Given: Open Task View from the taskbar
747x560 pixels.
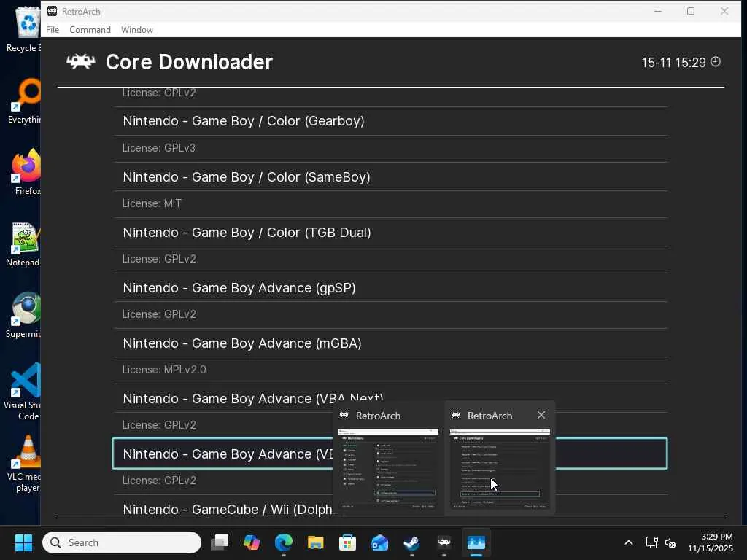Looking at the screenshot, I should pos(220,542).
